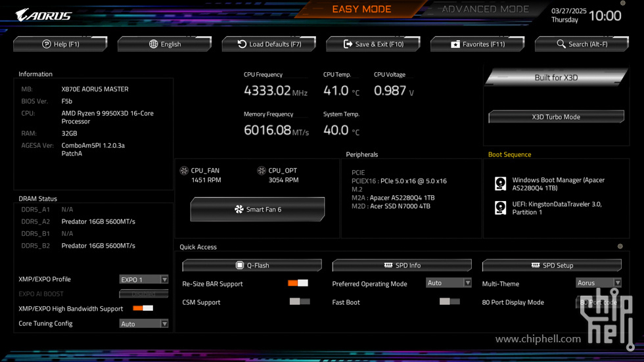Image resolution: width=644 pixels, height=362 pixels.
Task: Change language with the English button
Action: [165, 44]
